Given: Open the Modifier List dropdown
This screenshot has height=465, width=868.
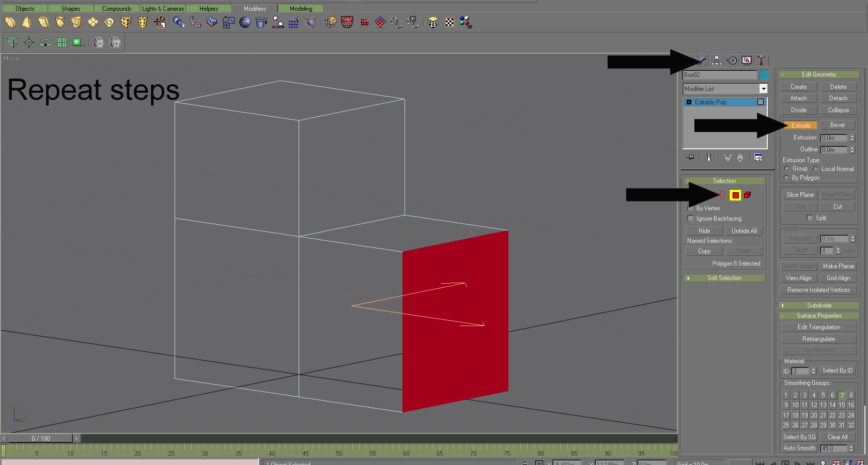Looking at the screenshot, I should pos(763,89).
